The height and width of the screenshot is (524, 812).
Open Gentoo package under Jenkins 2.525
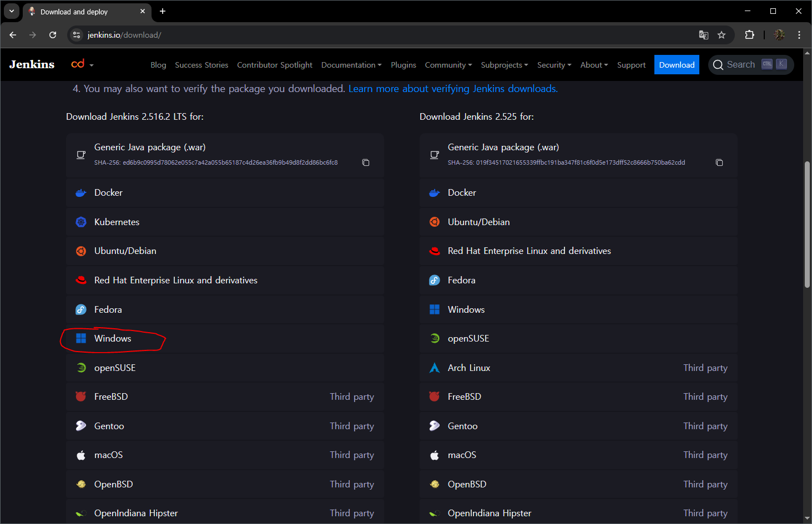pyautogui.click(x=578, y=426)
